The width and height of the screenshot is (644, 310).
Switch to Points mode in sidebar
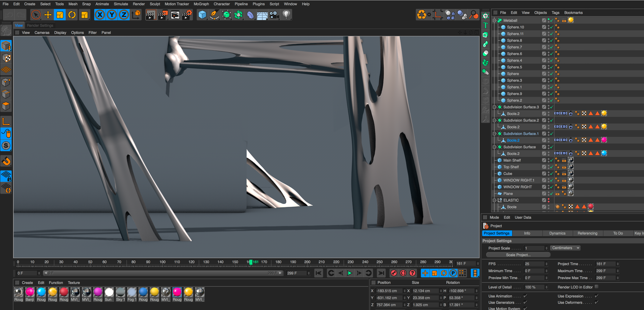click(x=6, y=82)
